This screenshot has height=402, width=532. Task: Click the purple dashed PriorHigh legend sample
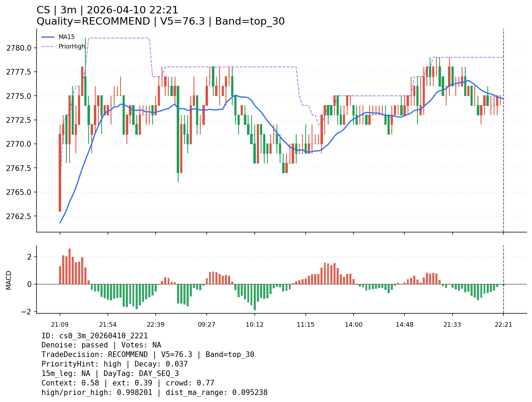[x=48, y=46]
